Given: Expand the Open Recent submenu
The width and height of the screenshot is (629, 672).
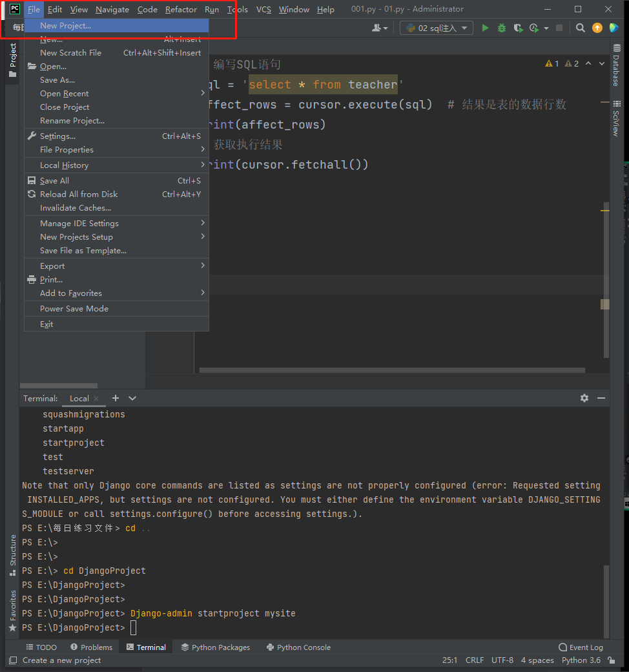Looking at the screenshot, I should pyautogui.click(x=116, y=94).
